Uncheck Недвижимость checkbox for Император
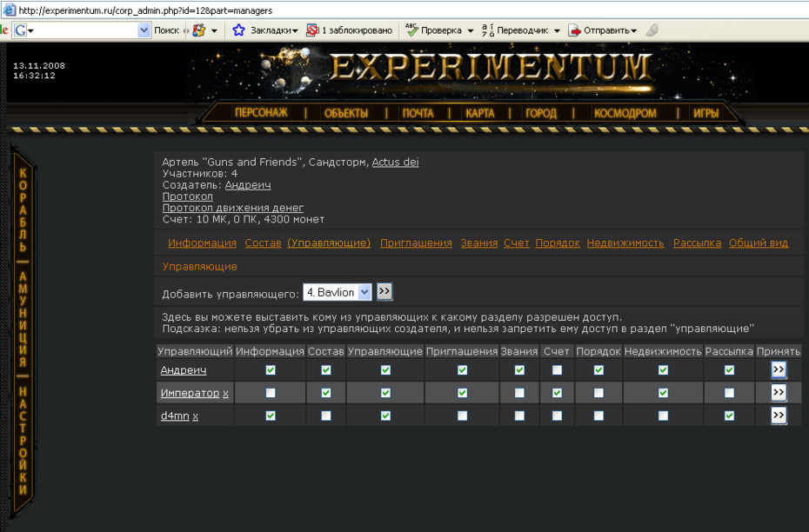Screen dimensions: 809x532 pyautogui.click(x=663, y=392)
